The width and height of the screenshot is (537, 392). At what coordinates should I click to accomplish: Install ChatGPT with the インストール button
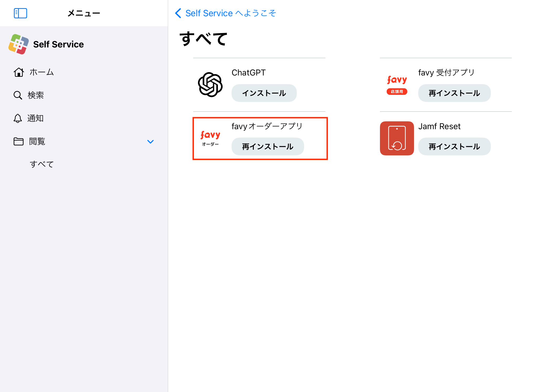pos(264,93)
